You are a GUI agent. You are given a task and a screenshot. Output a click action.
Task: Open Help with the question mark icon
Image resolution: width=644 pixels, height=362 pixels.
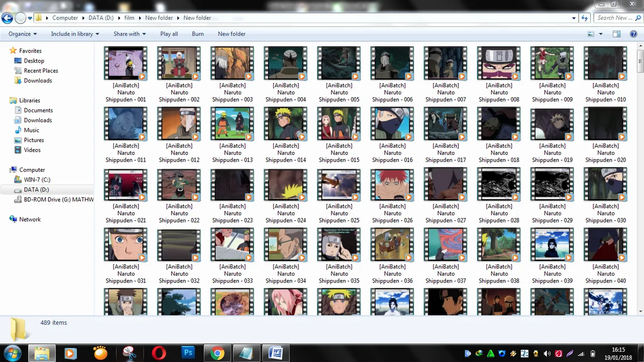(633, 34)
